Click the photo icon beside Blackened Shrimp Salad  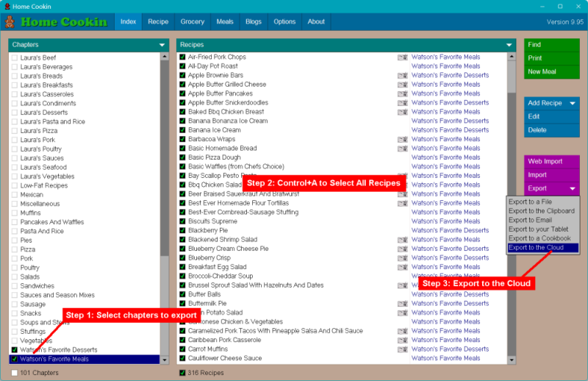(x=402, y=240)
